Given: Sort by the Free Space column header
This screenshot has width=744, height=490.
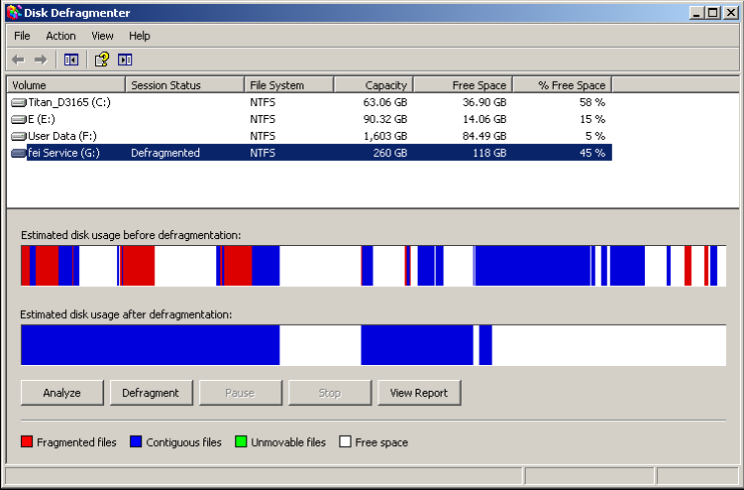Looking at the screenshot, I should [x=463, y=85].
